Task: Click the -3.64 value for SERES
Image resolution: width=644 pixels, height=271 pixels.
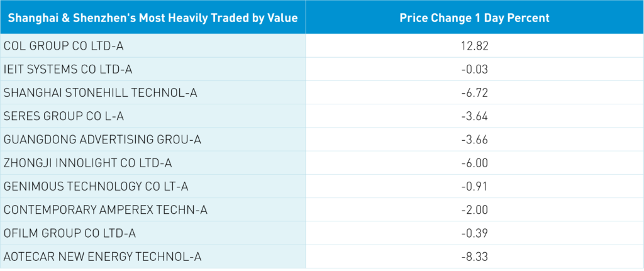Action: [474, 116]
